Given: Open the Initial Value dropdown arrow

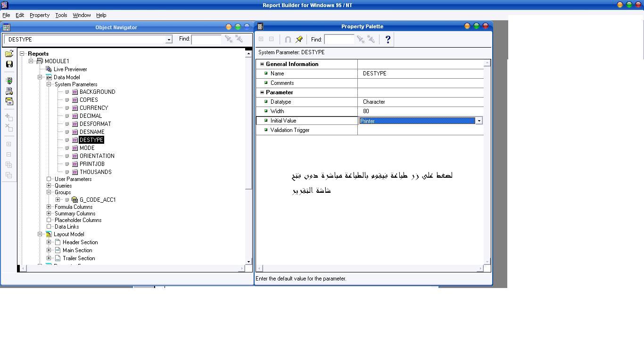Looking at the screenshot, I should (479, 121).
